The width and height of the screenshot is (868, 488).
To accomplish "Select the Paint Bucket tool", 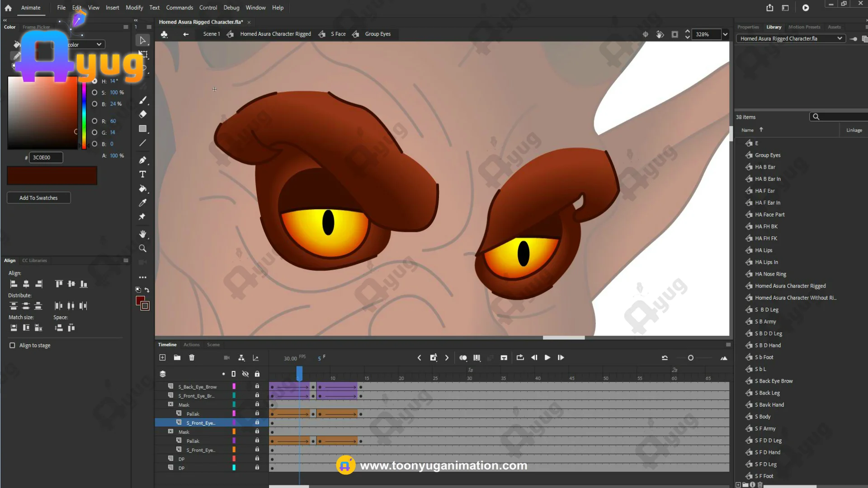I will click(x=142, y=189).
